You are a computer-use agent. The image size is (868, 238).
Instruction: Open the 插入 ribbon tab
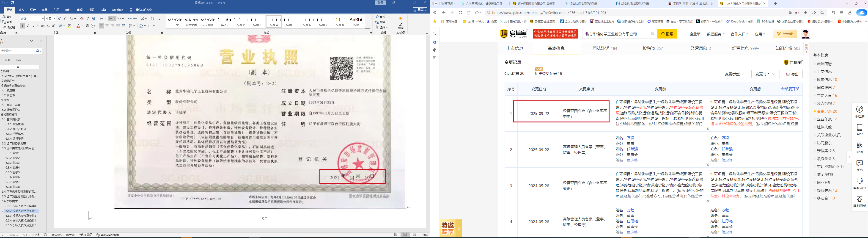click(x=21, y=10)
